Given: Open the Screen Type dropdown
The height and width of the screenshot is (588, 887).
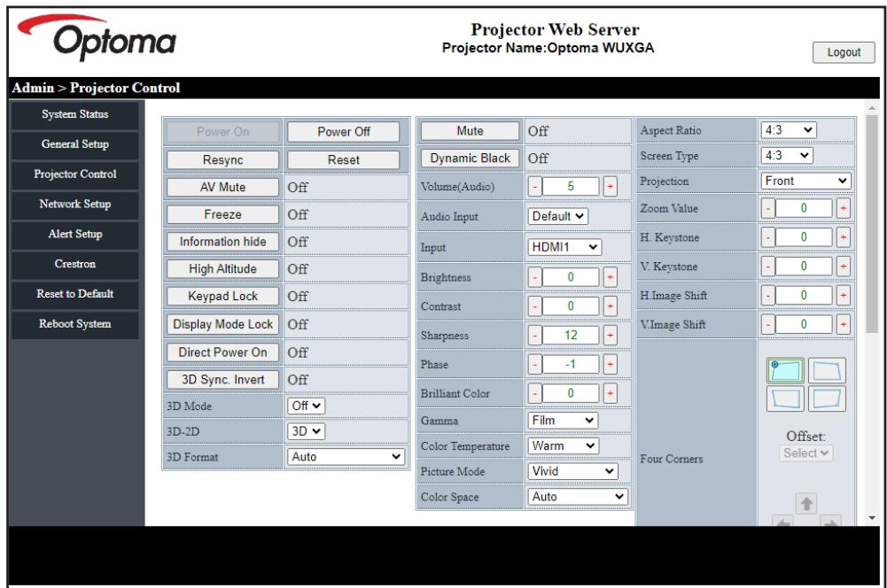Looking at the screenshot, I should point(787,156).
